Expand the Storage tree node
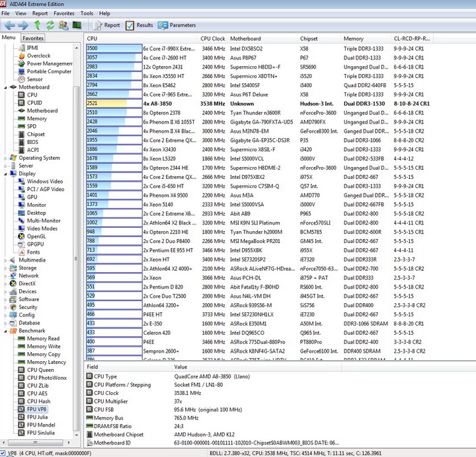Screen dimensions: 476x457 click(5, 268)
